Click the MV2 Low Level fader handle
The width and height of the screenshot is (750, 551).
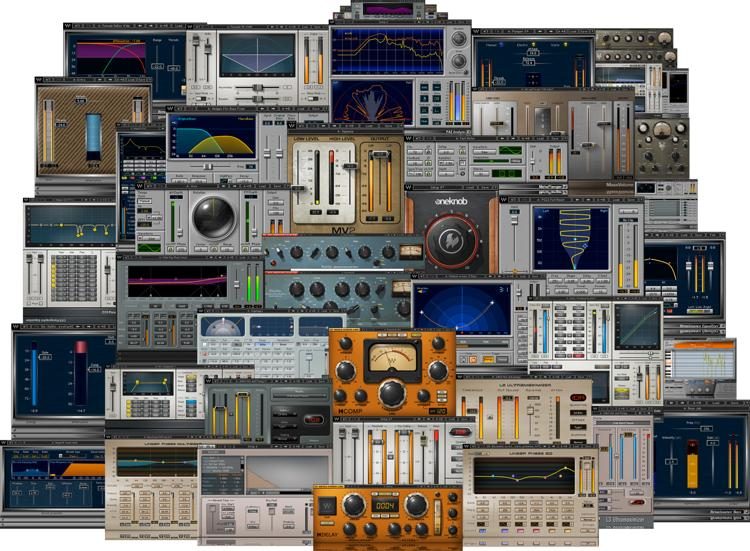coord(298,188)
